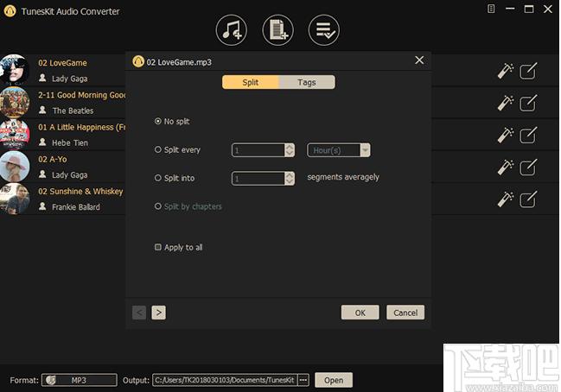Screen dimensions: 561x392
Task: Open edit icon for The Beatles row
Action: click(x=528, y=103)
